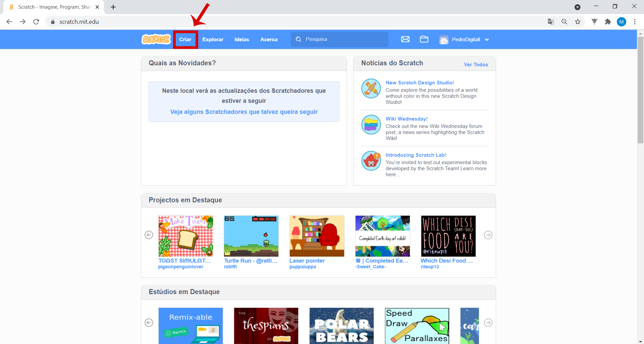Open the My Stuff folder icon
644x344 pixels.
point(424,39)
